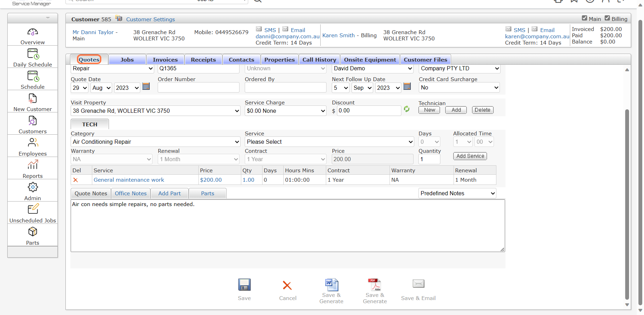Toggle the Main contact checkbox
The image size is (644, 315).
(x=584, y=18)
